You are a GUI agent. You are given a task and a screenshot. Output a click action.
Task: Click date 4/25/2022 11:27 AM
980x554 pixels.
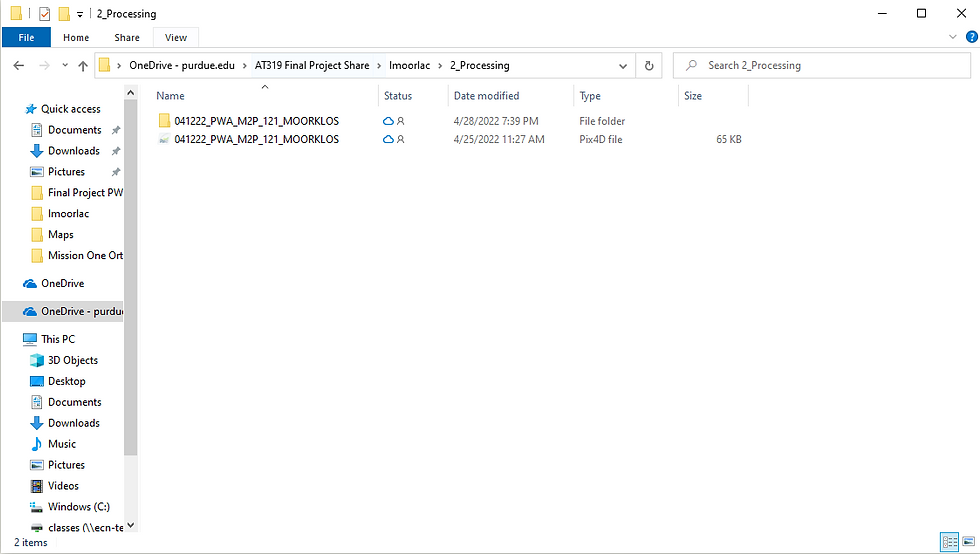(499, 139)
